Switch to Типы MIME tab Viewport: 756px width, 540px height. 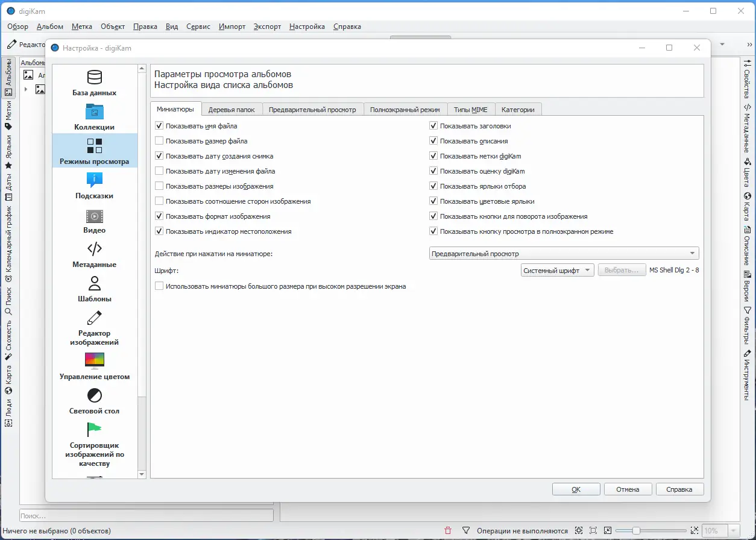471,110
